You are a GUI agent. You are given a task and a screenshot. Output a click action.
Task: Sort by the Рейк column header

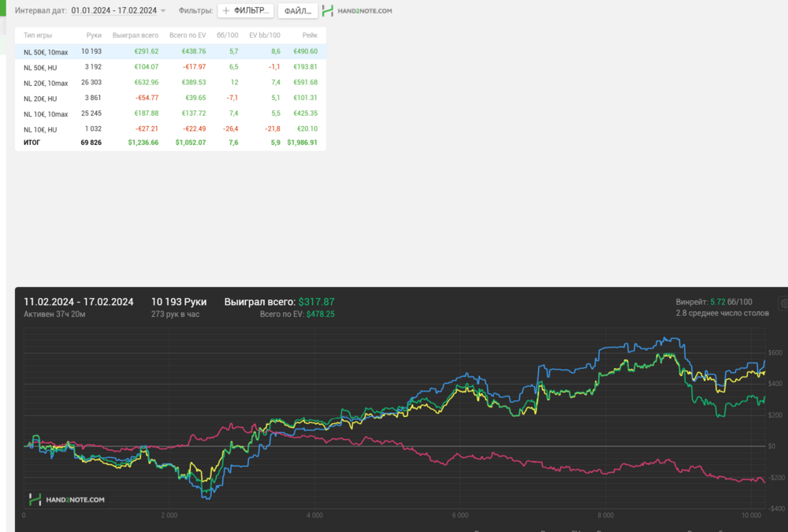pyautogui.click(x=310, y=35)
